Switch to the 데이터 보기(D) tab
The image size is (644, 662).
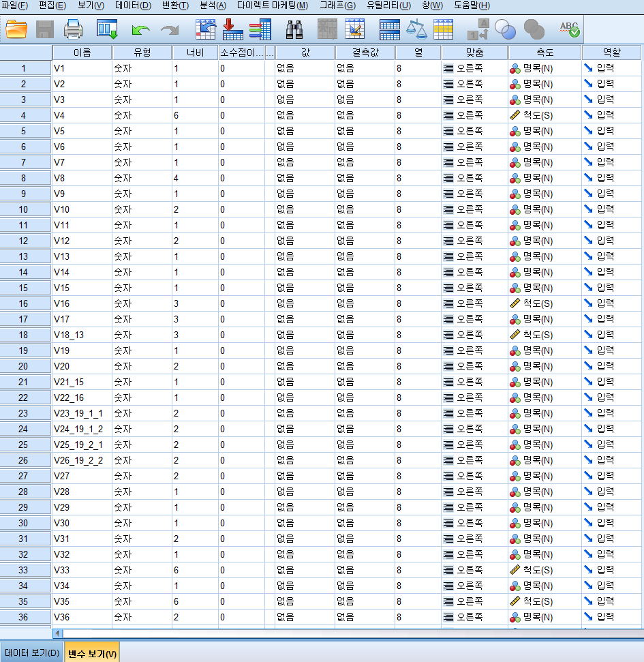[32, 653]
